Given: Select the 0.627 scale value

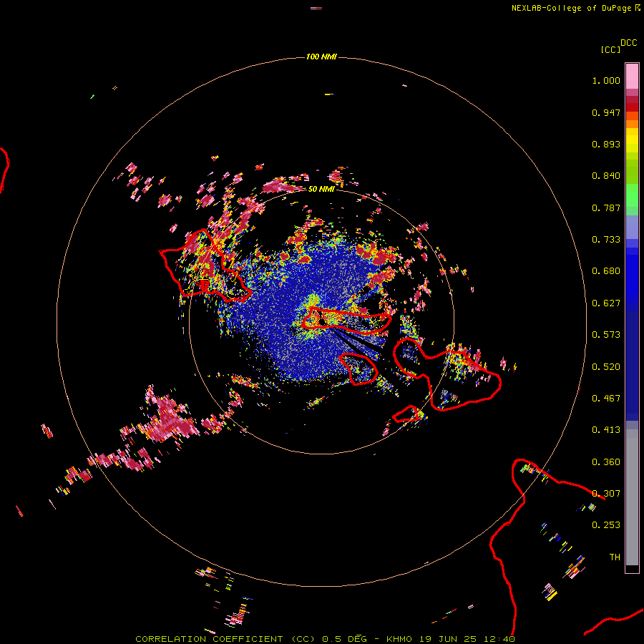Looking at the screenshot, I should pyautogui.click(x=606, y=303).
